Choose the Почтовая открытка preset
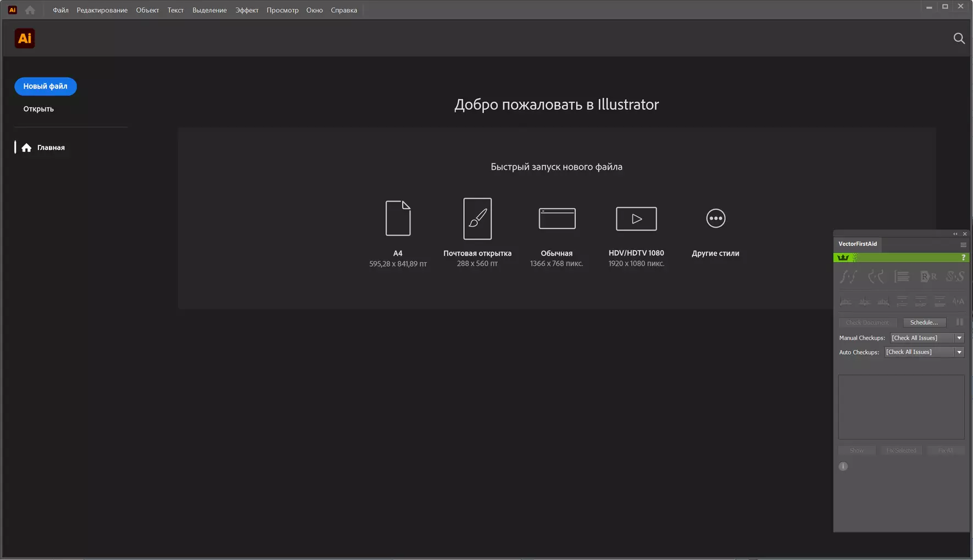973x560 pixels. [x=477, y=233]
